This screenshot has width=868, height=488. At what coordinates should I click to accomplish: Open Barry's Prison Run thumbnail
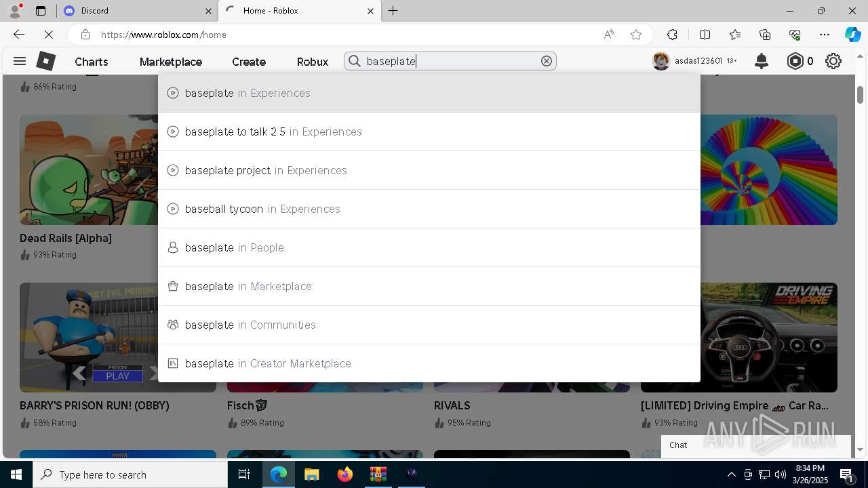pyautogui.click(x=89, y=338)
